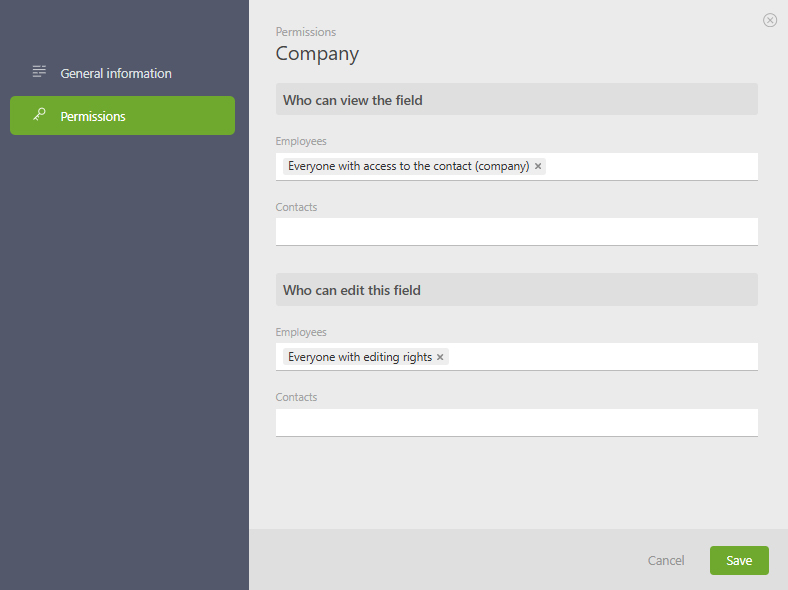The height and width of the screenshot is (590, 788).
Task: Click the Contacts label in the edit section
Action: pos(296,397)
